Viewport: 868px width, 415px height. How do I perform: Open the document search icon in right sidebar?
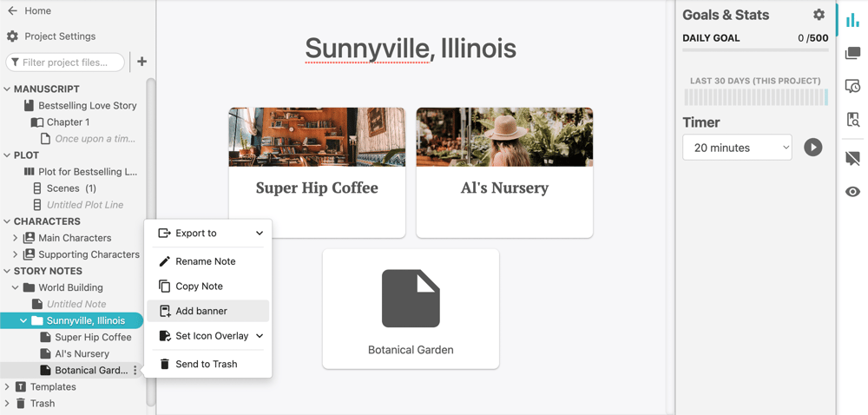(853, 119)
